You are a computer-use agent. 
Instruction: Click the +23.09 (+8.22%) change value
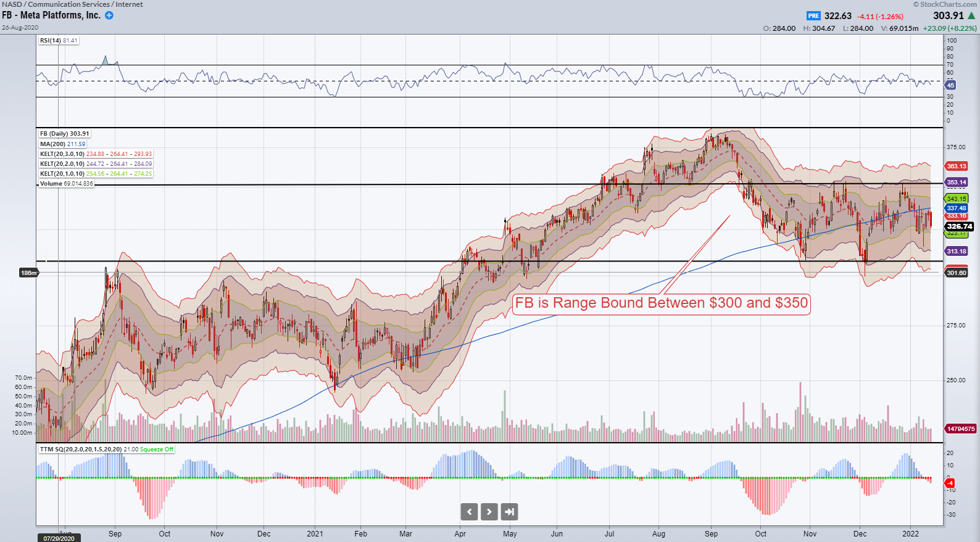tap(950, 28)
